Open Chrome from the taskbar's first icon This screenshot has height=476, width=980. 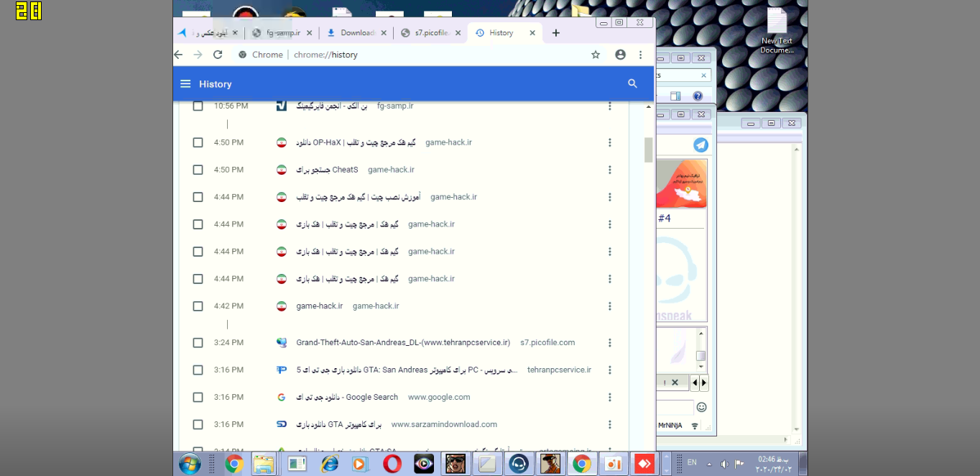[x=234, y=464]
